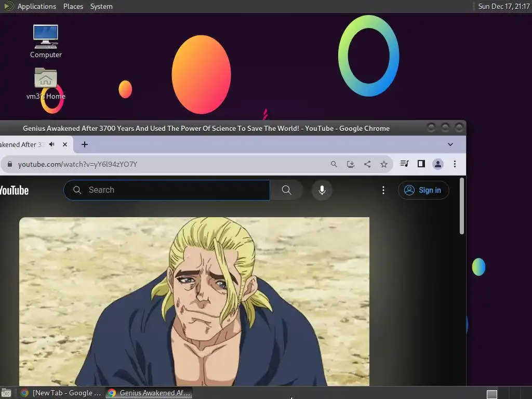This screenshot has height=399, width=532.
Task: Close the YouTube tab
Action: point(65,144)
